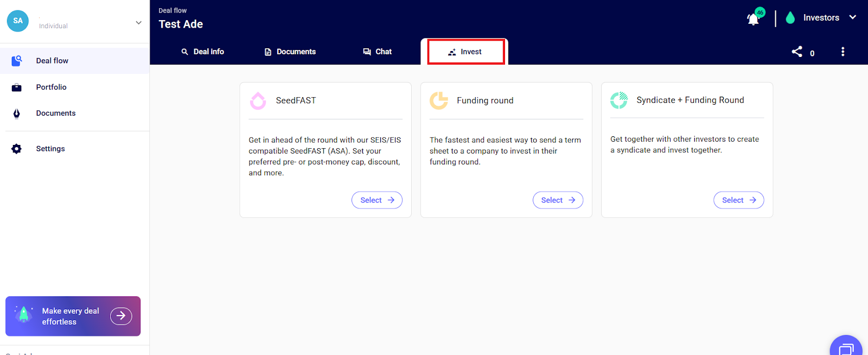Click the share icon in header

pos(796,52)
